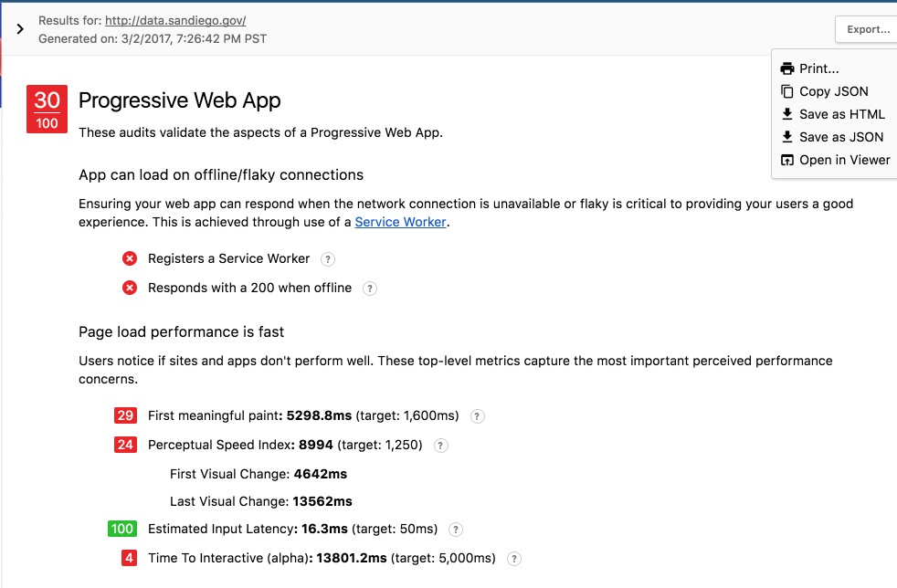
Task: Click help icon next to Registers a Service Worker
Action: tap(328, 259)
